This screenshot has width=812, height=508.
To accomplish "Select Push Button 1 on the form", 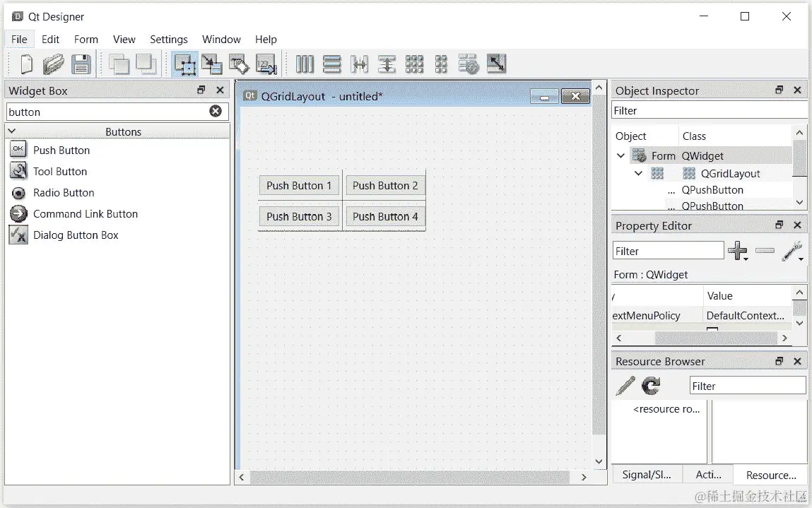I will pos(299,185).
